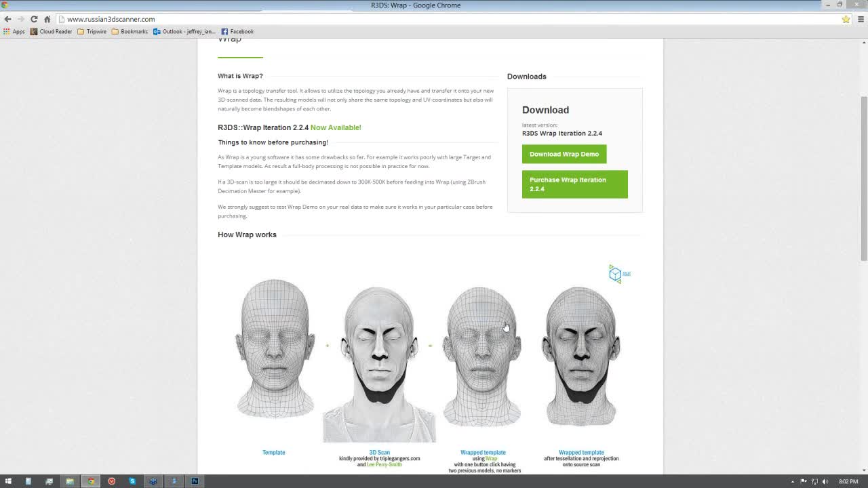Click the browser Back arrow
Viewport: 868px width, 488px height.
point(7,19)
